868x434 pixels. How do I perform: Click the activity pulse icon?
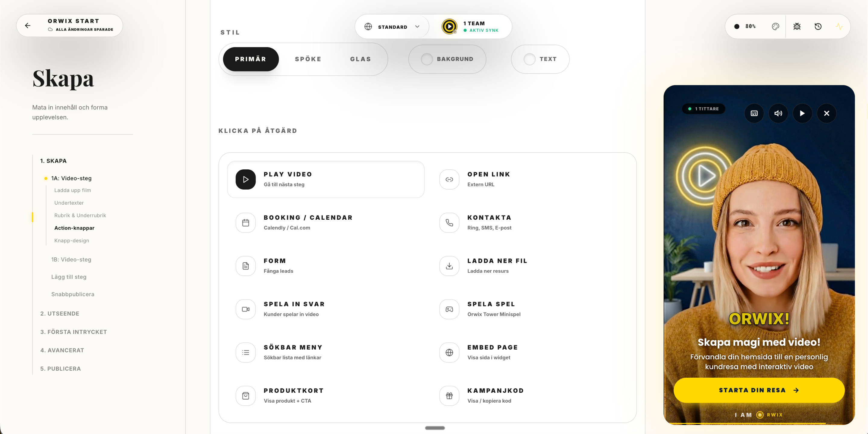839,26
